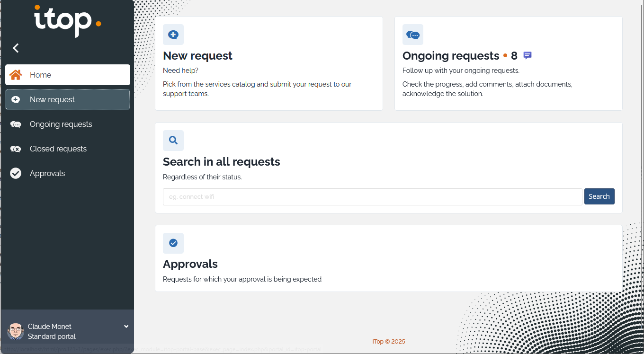This screenshot has width=644, height=354.
Task: Select Closed requests in the sidebar
Action: point(58,149)
